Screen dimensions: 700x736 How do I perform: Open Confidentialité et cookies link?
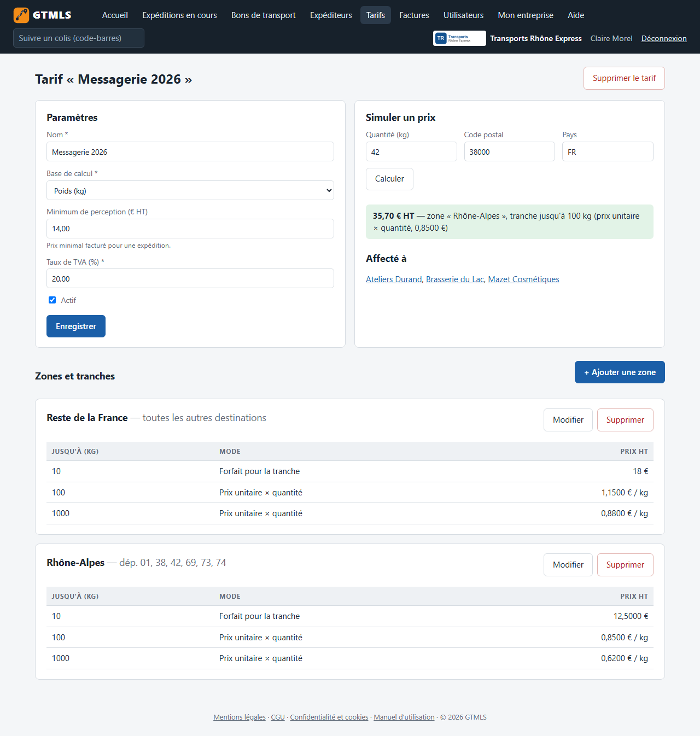(329, 717)
